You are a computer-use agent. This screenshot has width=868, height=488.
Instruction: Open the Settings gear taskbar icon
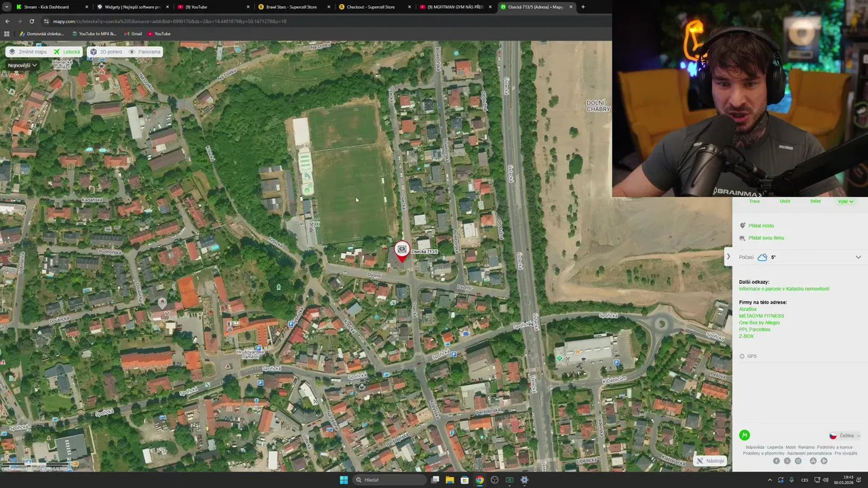coord(524,480)
